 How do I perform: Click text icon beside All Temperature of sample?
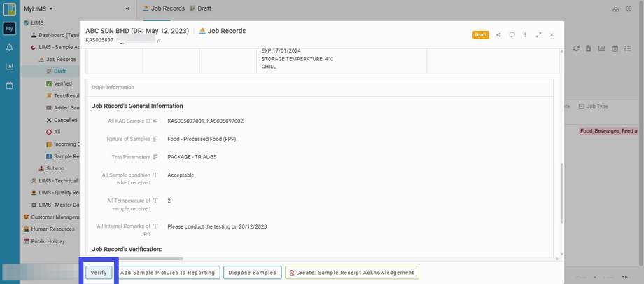[x=155, y=201]
